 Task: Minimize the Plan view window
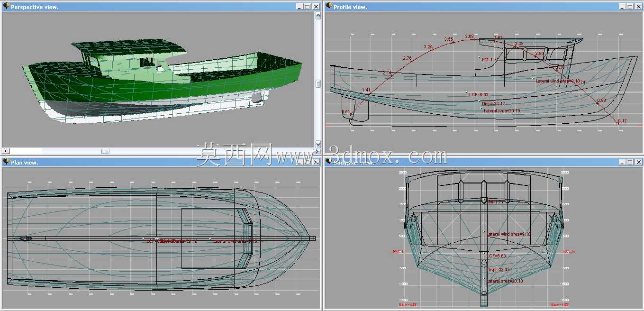tap(299, 162)
